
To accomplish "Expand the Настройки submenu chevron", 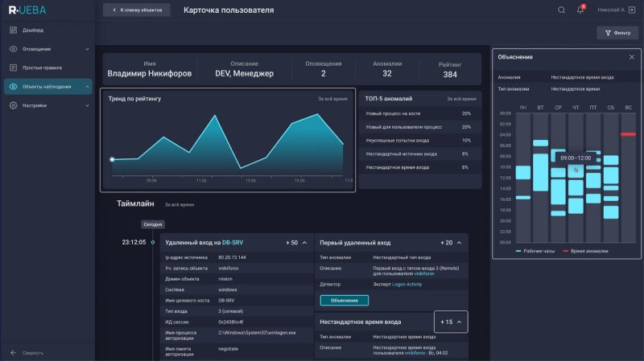I will coord(87,105).
